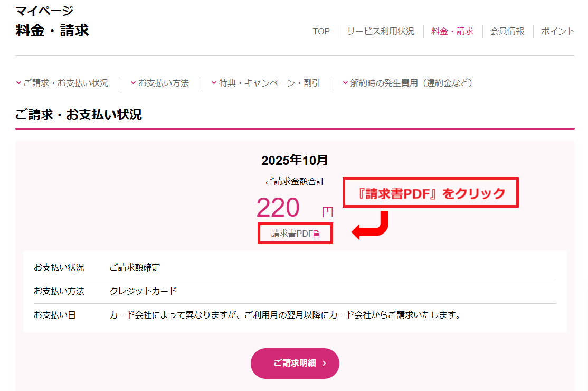Viewport: 588px width, 391px height.
Task: Jump to 解約時の発生費用 anchor link
Action: 411,83
